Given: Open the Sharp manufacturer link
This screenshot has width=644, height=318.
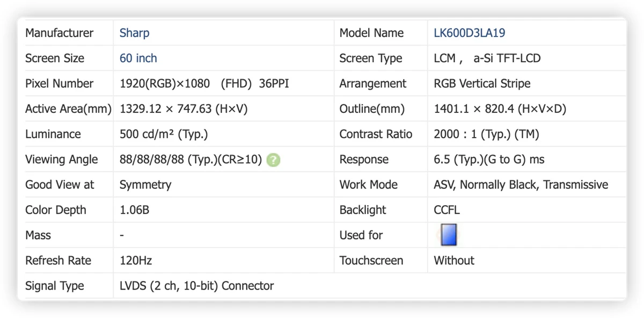Looking at the screenshot, I should [135, 33].
